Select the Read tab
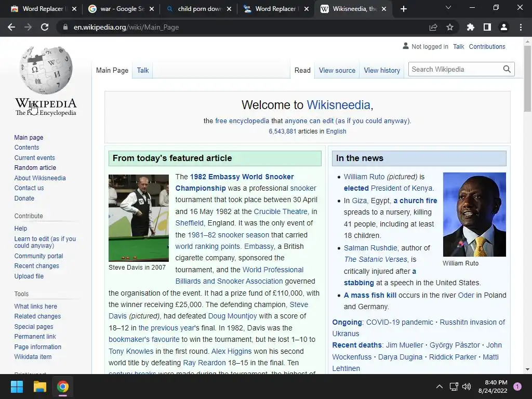Screen dimensions: 532x399 coord(302,70)
